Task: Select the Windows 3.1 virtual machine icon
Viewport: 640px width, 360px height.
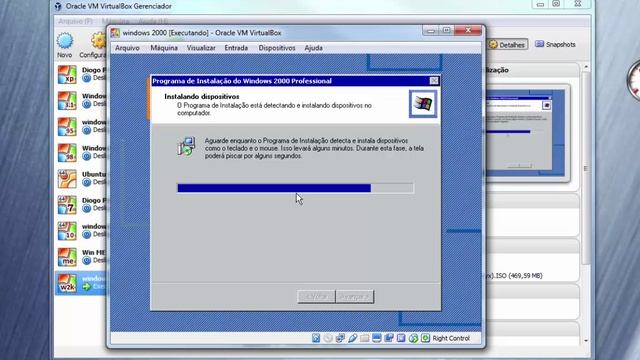Action: [67, 100]
